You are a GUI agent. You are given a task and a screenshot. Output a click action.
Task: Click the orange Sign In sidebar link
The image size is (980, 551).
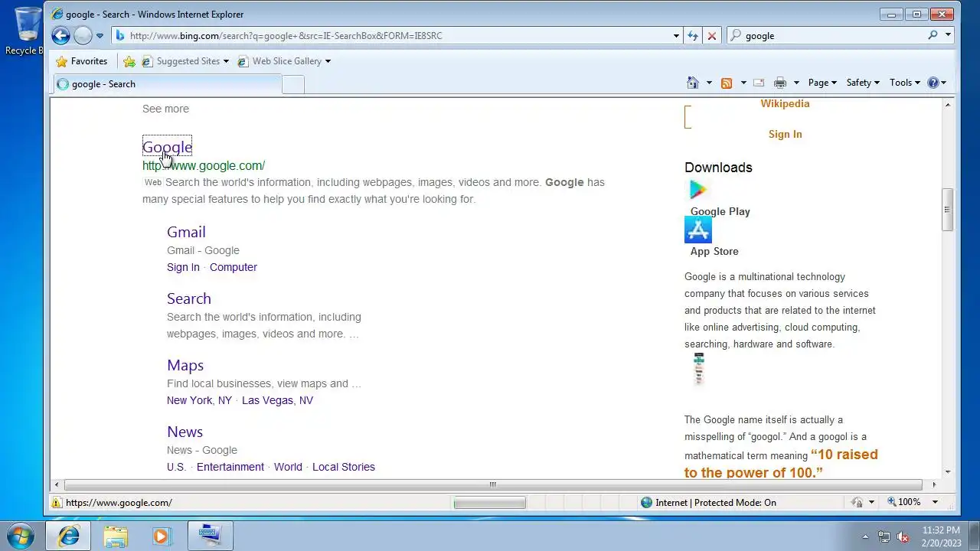click(x=785, y=134)
